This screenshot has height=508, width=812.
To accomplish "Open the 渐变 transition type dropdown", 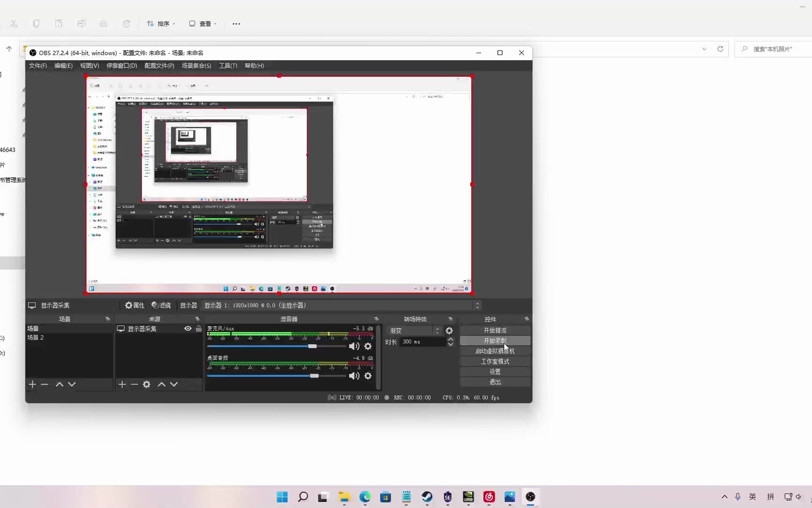I will (414, 331).
